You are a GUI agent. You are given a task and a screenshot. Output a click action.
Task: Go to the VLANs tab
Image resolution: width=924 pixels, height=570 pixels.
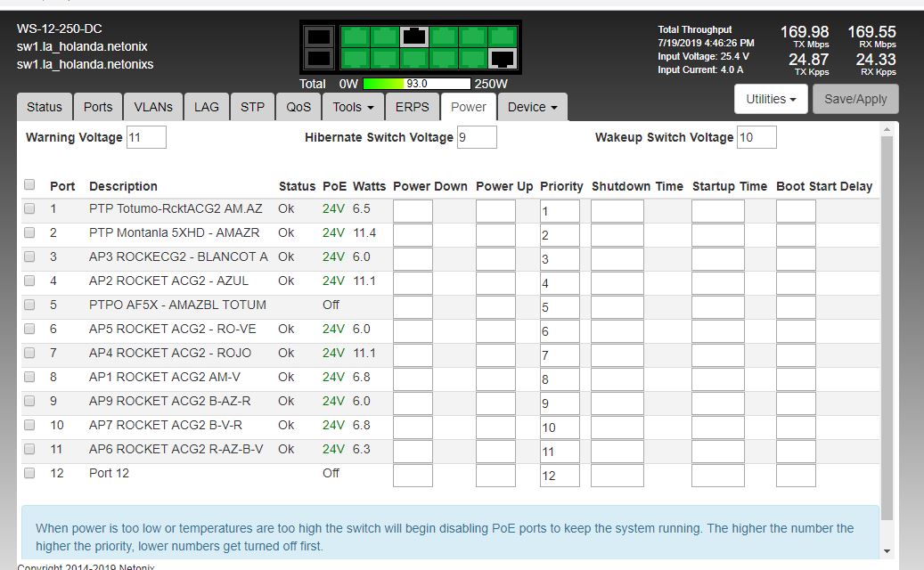(x=153, y=107)
